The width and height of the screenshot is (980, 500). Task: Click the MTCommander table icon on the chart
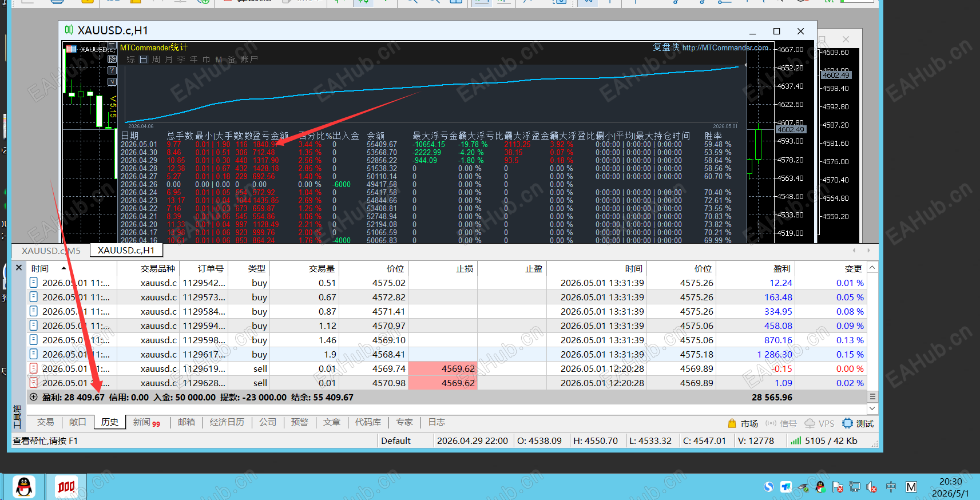pos(72,49)
